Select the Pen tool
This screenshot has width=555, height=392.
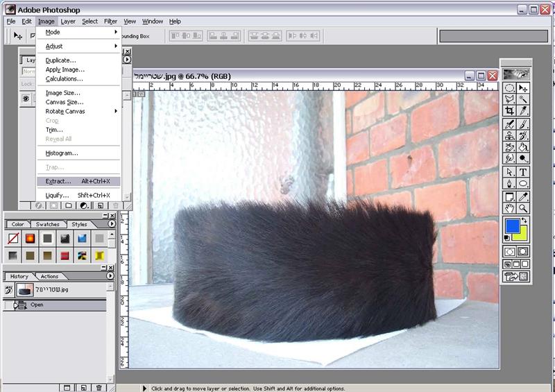509,183
